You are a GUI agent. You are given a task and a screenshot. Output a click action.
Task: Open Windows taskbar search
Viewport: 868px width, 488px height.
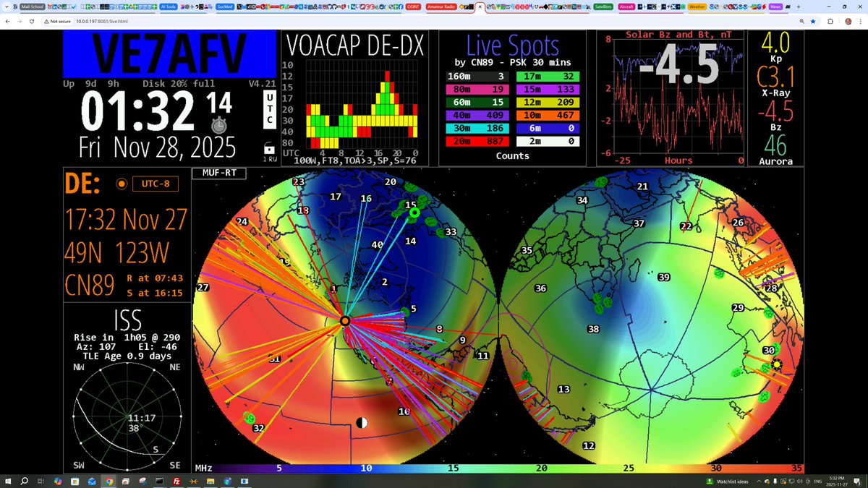pyautogui.click(x=24, y=481)
